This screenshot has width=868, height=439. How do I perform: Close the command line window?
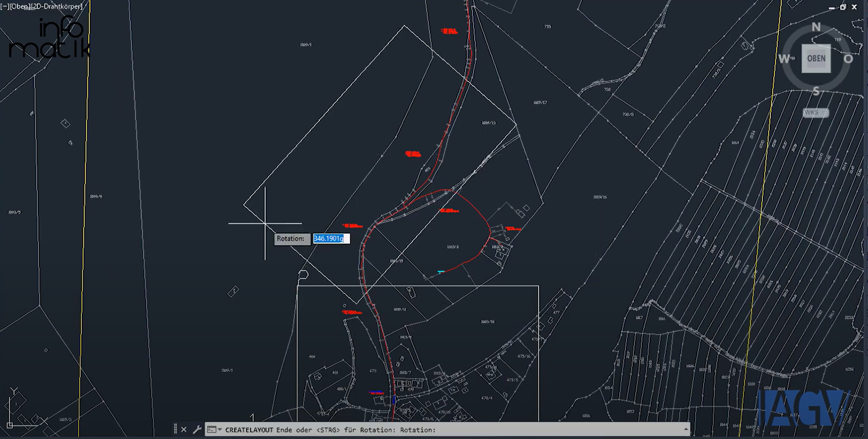coord(184,429)
